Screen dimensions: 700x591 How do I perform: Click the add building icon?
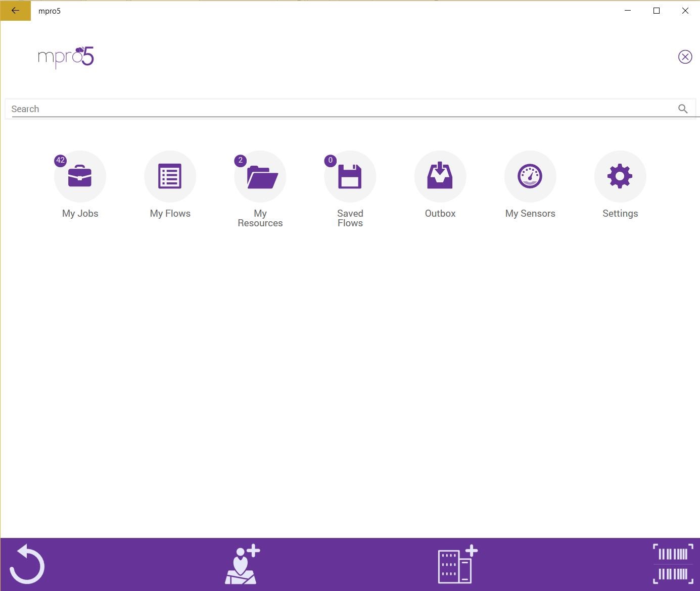(x=457, y=564)
